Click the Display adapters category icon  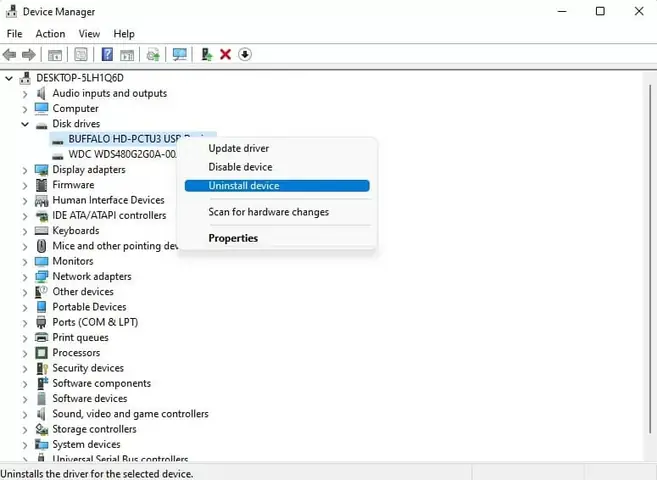tap(41, 170)
